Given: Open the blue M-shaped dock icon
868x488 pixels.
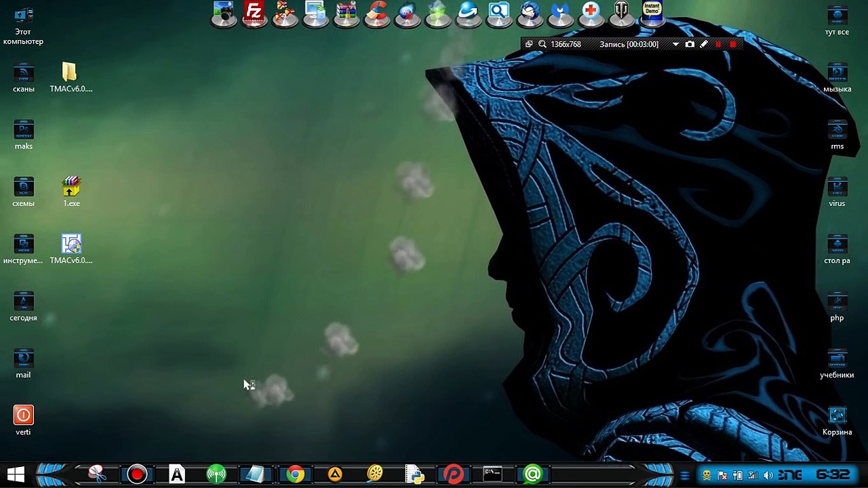Looking at the screenshot, I should click(x=560, y=13).
